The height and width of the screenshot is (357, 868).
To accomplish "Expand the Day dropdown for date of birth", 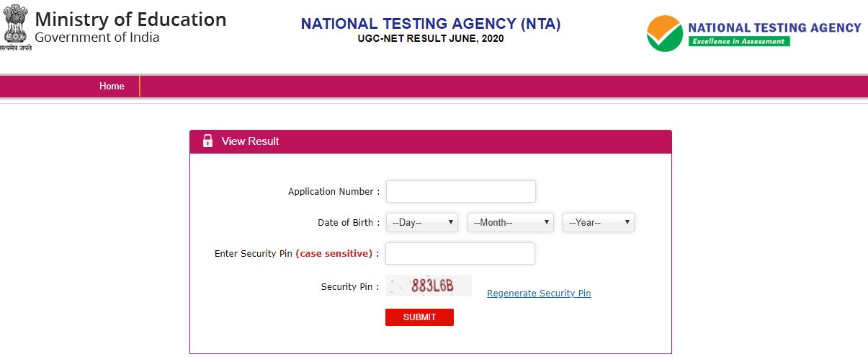I will [x=422, y=223].
